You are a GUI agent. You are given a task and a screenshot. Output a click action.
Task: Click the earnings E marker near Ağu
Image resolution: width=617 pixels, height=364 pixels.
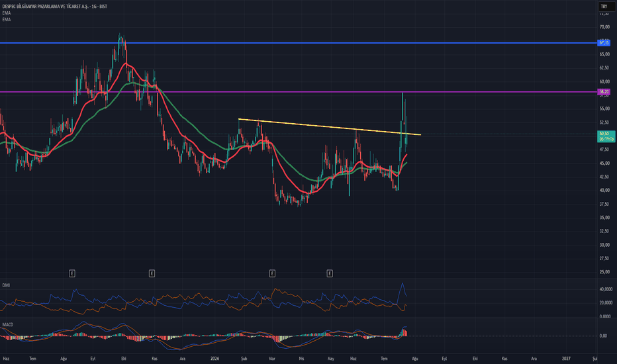coord(72,273)
